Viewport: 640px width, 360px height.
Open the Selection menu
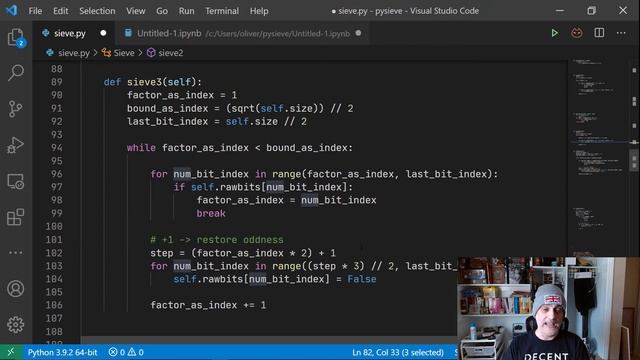tap(97, 11)
